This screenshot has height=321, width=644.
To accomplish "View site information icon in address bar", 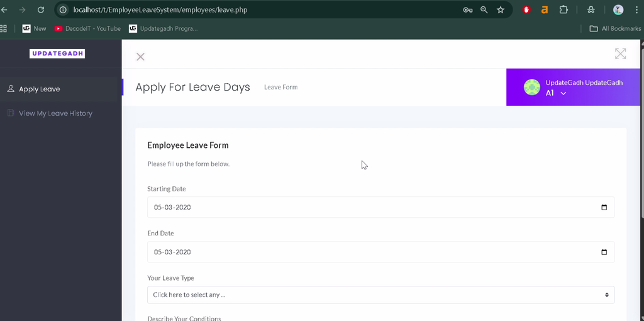I will point(63,10).
